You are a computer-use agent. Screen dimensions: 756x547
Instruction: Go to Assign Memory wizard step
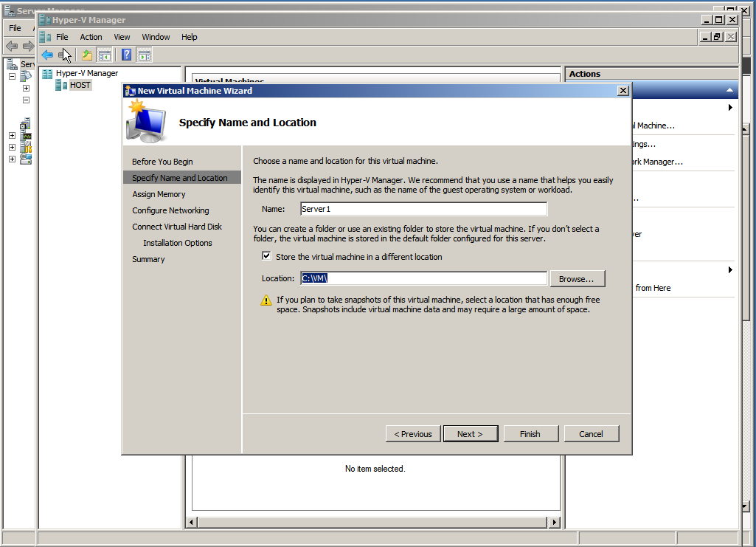[x=159, y=194]
